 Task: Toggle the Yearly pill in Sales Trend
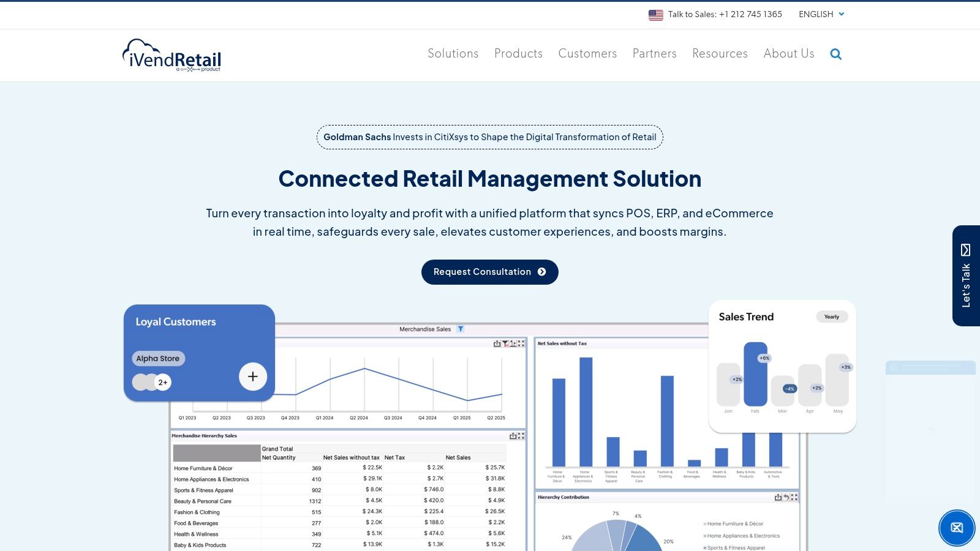point(832,317)
